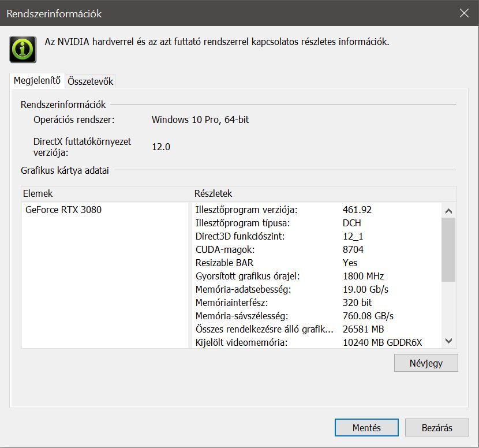Click the 1800 MHz boost clock value
Viewport: 479px width, 448px height.
point(363,276)
